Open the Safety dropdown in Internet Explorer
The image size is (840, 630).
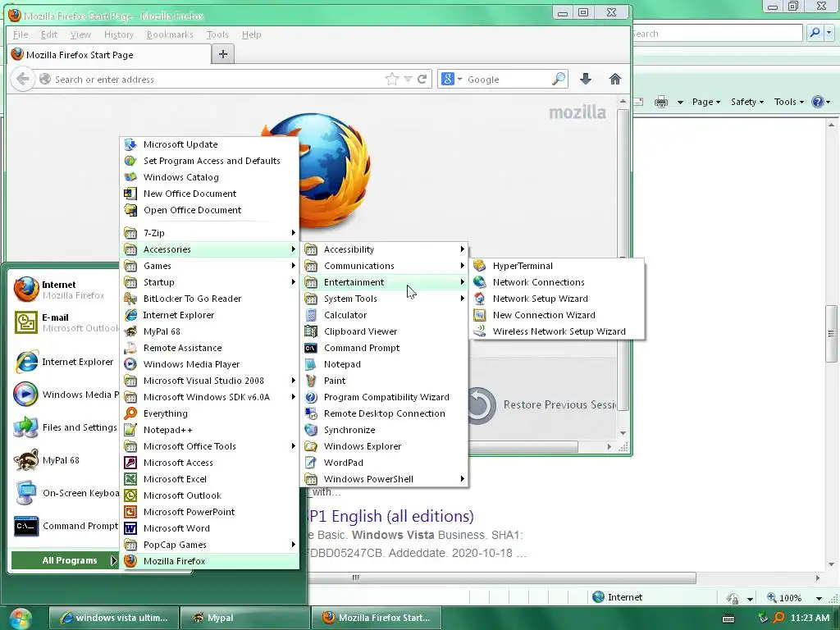[x=746, y=102]
